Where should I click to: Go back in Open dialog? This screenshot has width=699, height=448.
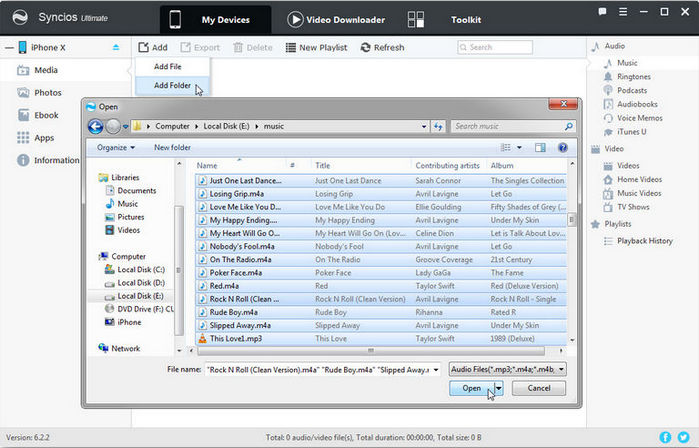coord(95,127)
